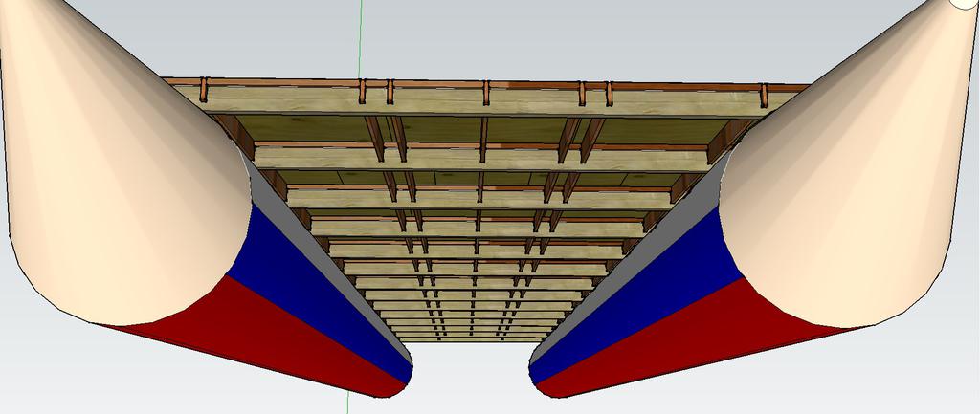Select the rightmost bracket on the front beam
This screenshot has height=414, width=980.
pyautogui.click(x=764, y=96)
